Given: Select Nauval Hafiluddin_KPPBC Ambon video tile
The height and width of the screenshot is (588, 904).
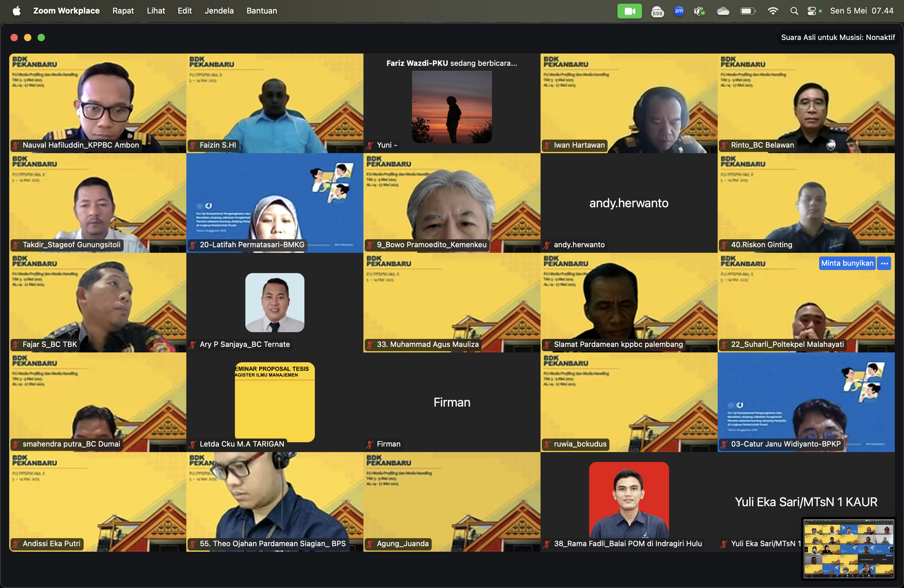Looking at the screenshot, I should pos(98,103).
